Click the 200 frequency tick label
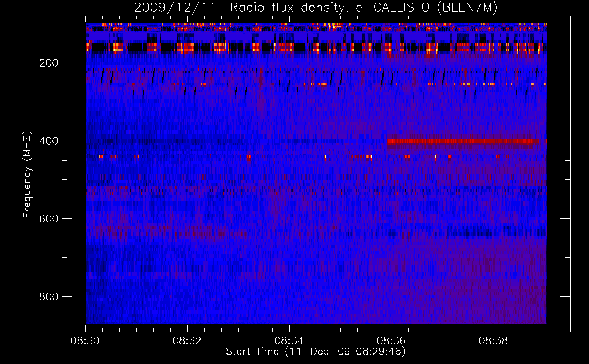The height and width of the screenshot is (364, 589). (x=49, y=63)
